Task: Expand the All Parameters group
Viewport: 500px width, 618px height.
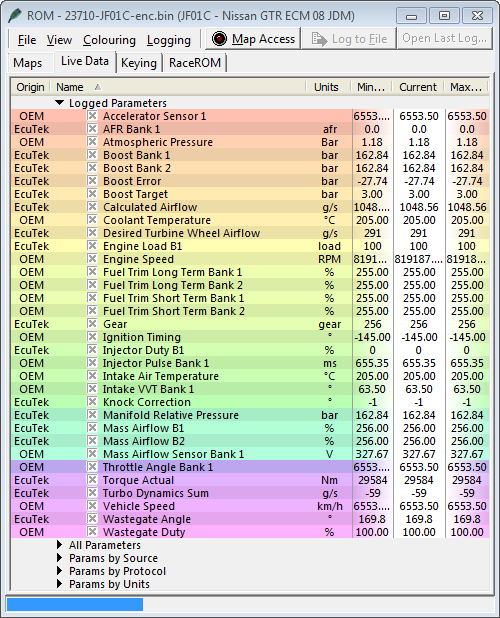Action: (x=59, y=545)
